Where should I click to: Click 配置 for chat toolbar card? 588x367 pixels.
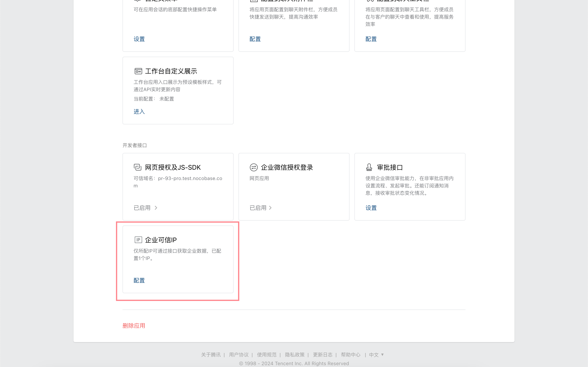pos(371,39)
